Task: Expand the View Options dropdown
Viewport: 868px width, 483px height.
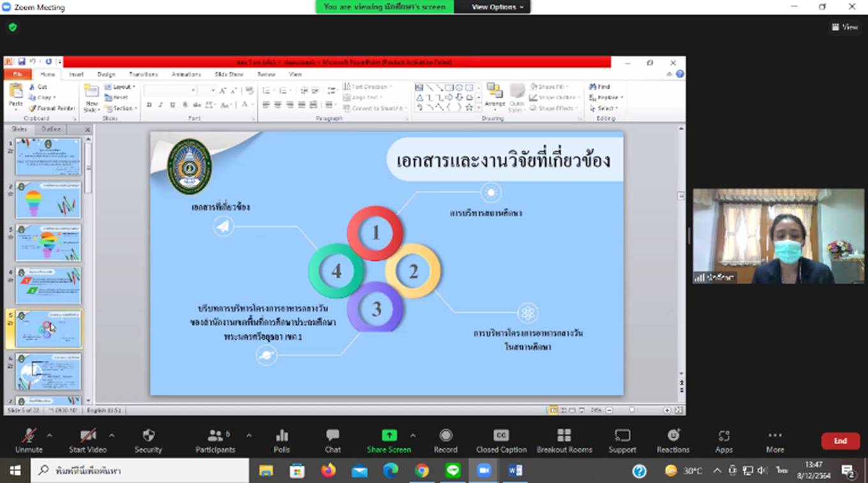Action: tap(497, 7)
